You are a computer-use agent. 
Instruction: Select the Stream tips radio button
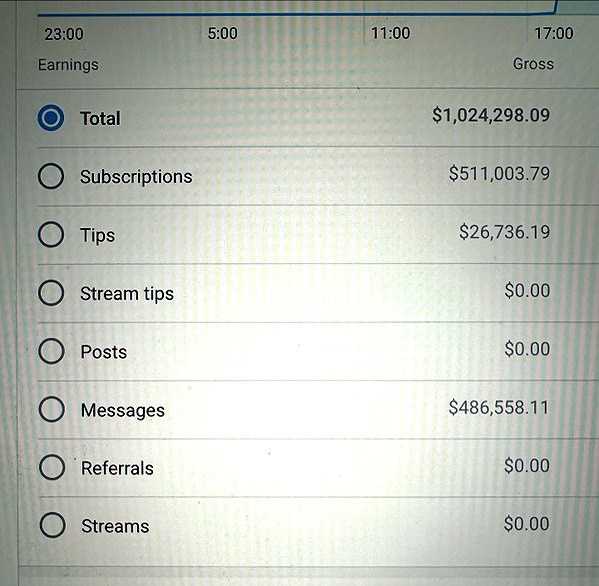tap(51, 293)
